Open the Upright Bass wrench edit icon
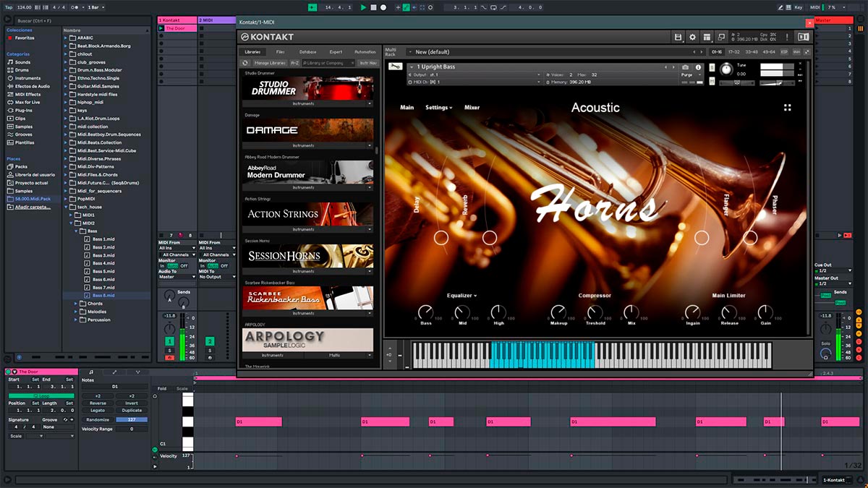The image size is (868, 488). 394,67
